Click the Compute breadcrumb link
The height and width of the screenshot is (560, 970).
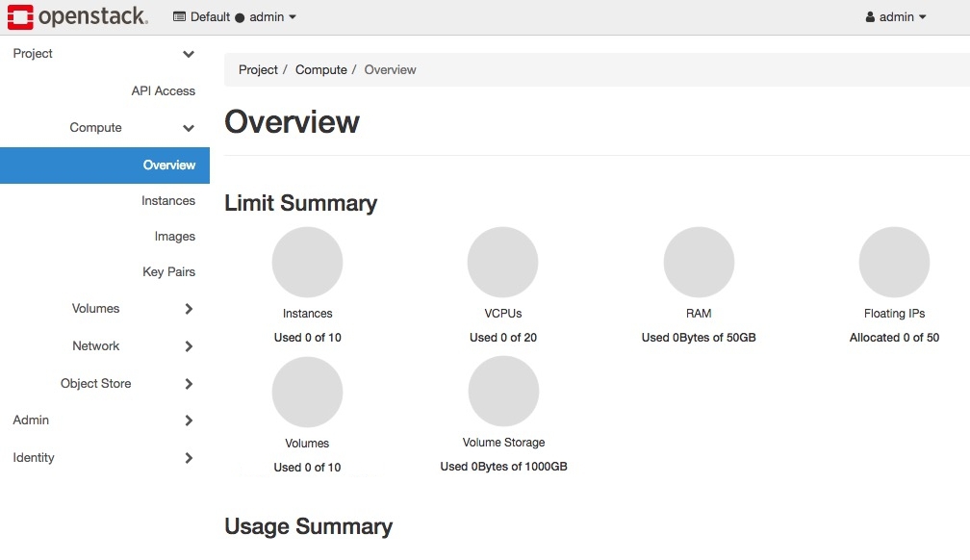(x=320, y=70)
